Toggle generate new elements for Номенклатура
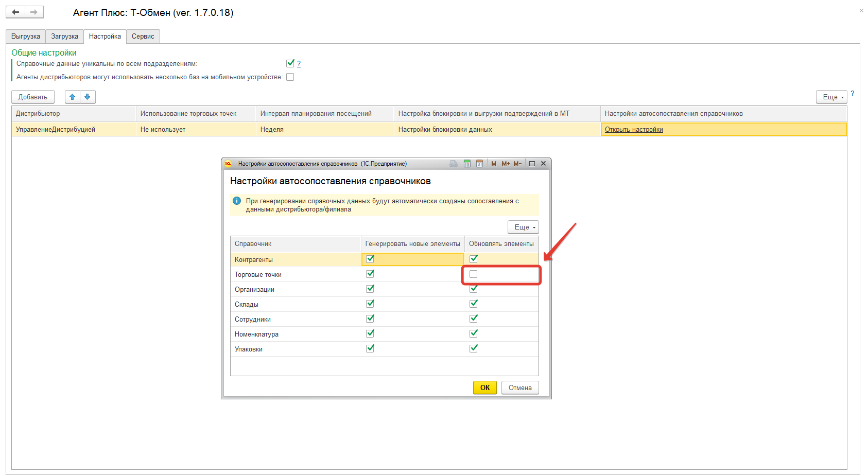Image resolution: width=868 pixels, height=476 pixels. 370,333
